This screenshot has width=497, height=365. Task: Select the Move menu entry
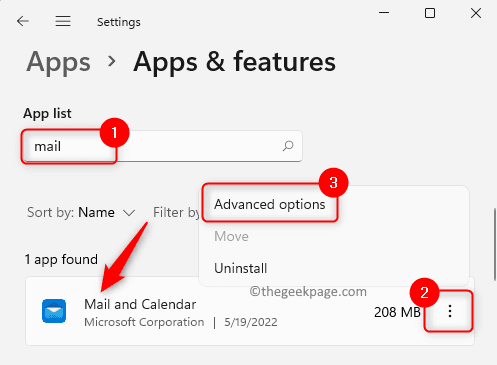231,236
